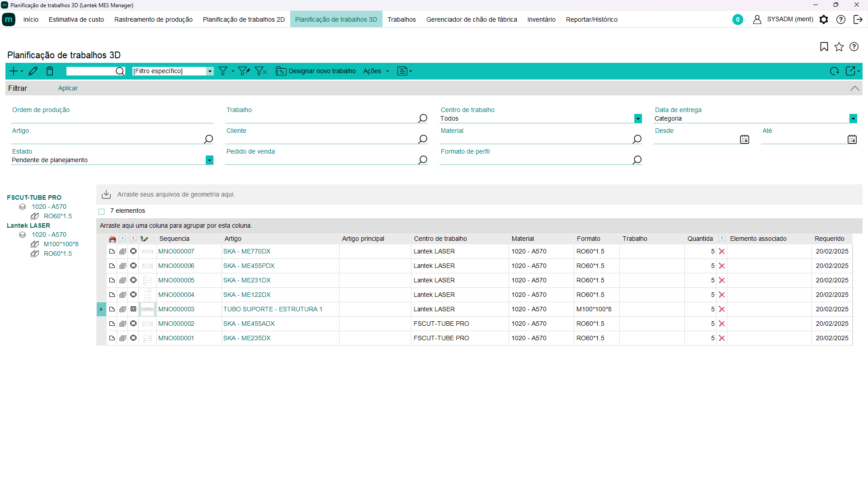Open sequence link MNO000007

(x=176, y=252)
